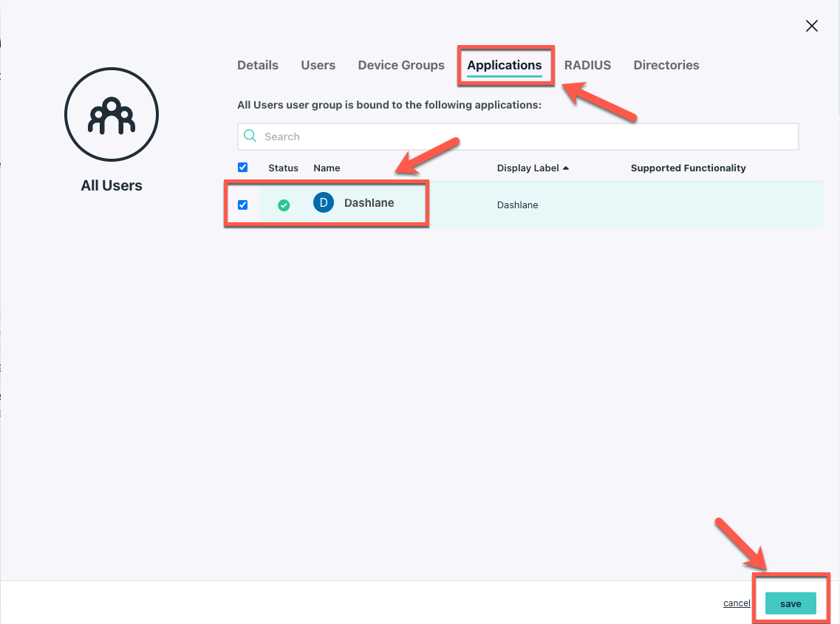The image size is (840, 624).
Task: Focus the applications Search field
Action: pyautogui.click(x=518, y=137)
